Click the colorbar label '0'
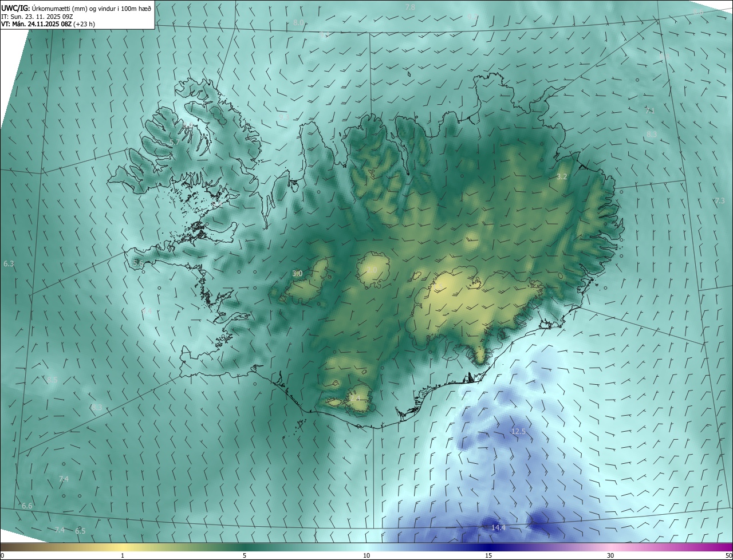The width and height of the screenshot is (733, 560). tap(2, 555)
